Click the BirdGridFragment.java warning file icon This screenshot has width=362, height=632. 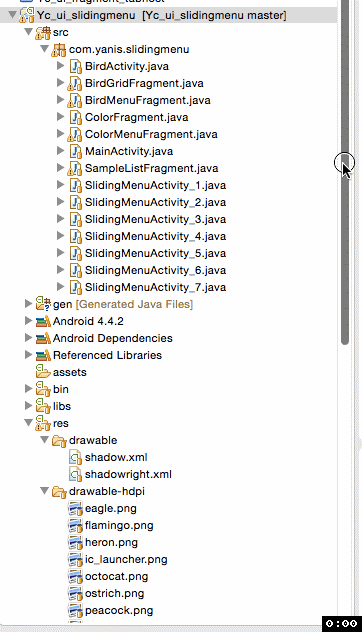click(75, 83)
